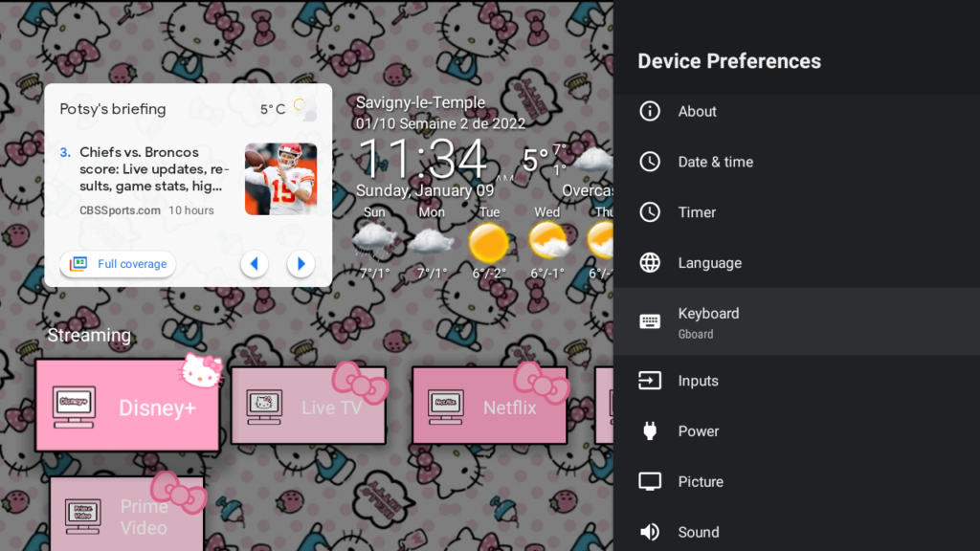Click the Language globe icon
The height and width of the screenshot is (551, 980).
650,263
